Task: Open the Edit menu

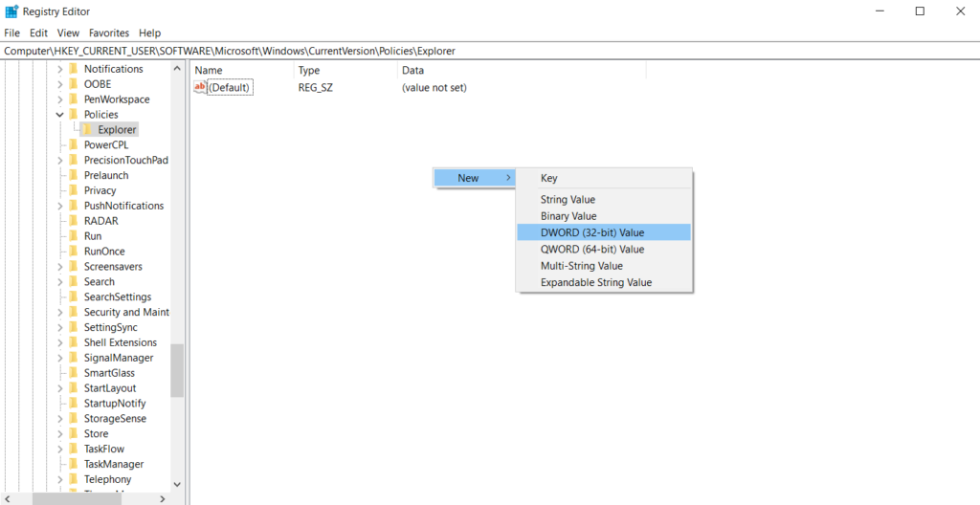Action: (38, 33)
